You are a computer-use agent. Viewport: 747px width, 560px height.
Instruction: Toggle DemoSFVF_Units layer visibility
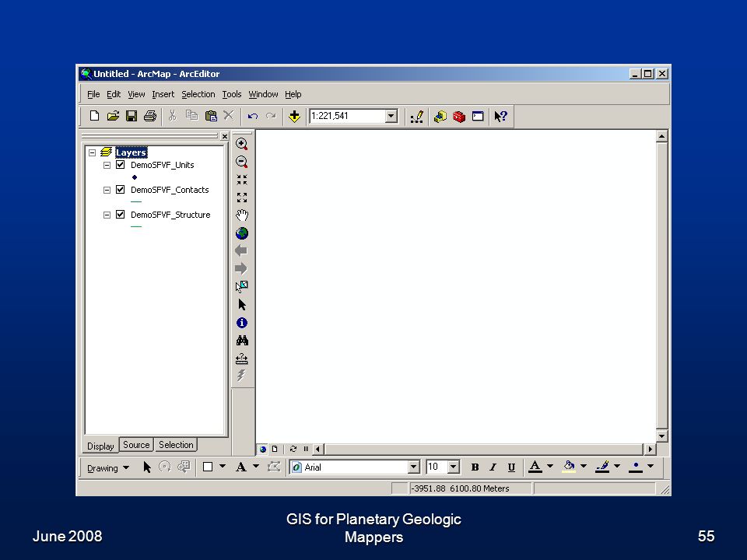(121, 165)
